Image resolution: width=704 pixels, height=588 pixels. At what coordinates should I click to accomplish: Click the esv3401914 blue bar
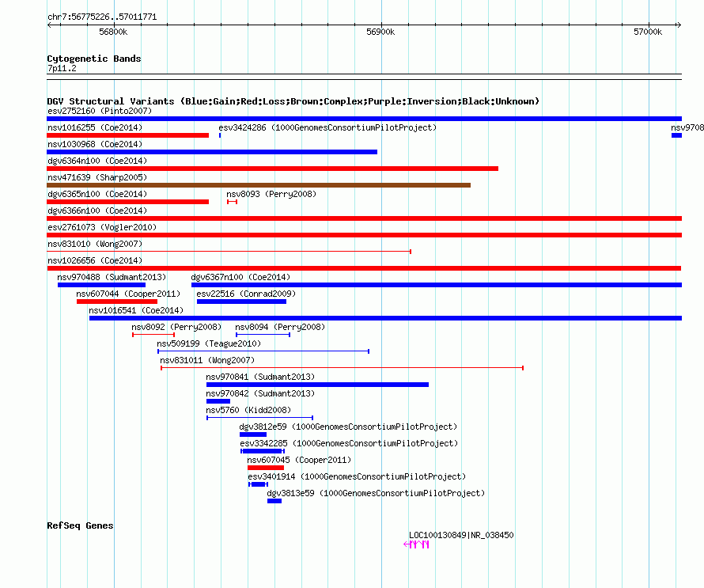258,484
